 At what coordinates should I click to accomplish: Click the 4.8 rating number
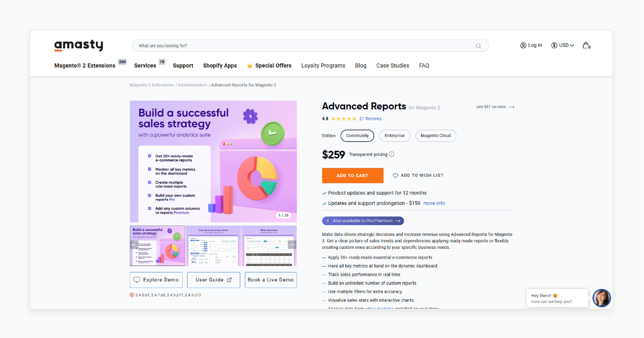[x=325, y=119]
